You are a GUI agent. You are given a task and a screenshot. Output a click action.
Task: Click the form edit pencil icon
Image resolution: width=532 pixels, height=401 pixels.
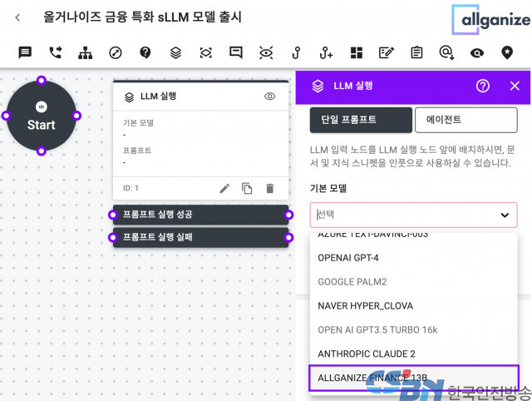click(x=386, y=52)
